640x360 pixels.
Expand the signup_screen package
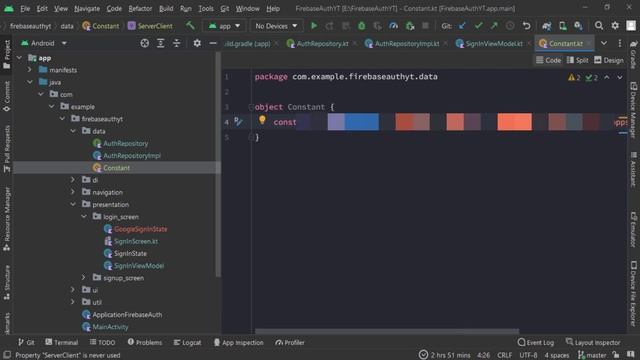pyautogui.click(x=84, y=278)
